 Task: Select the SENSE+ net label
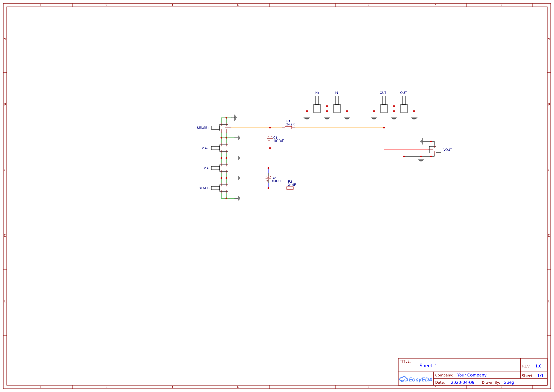[203, 128]
